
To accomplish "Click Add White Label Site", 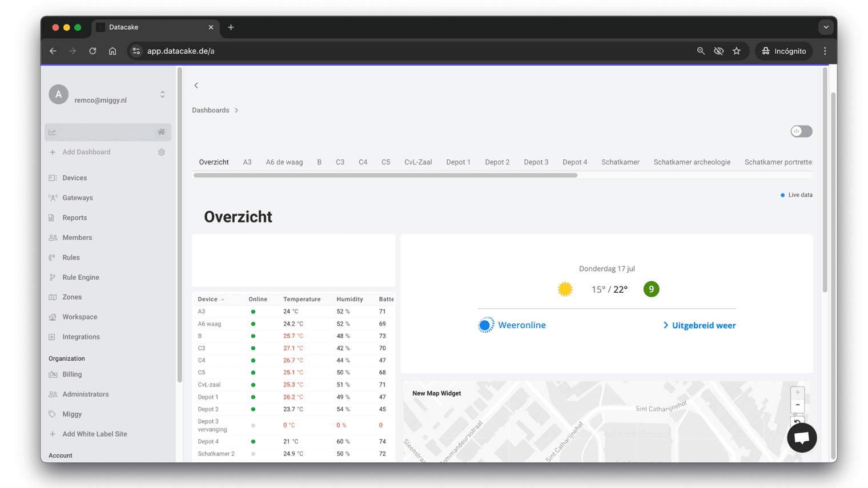I will 95,434.
